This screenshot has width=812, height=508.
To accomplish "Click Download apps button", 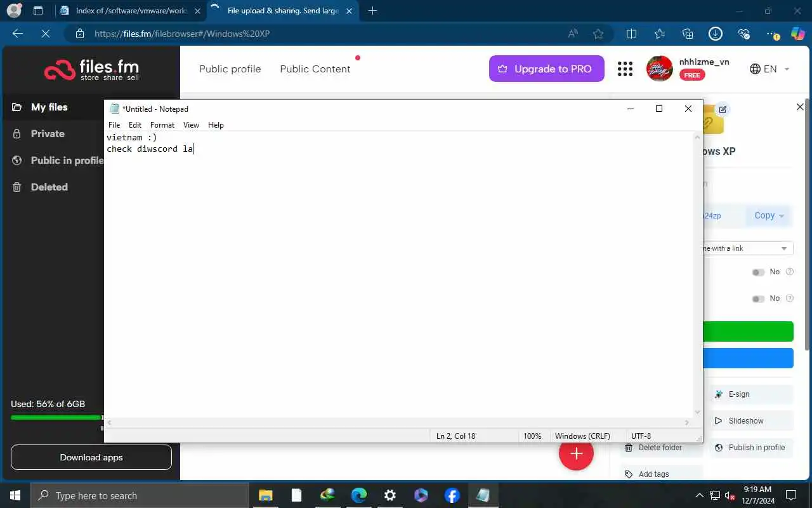I will click(x=91, y=457).
